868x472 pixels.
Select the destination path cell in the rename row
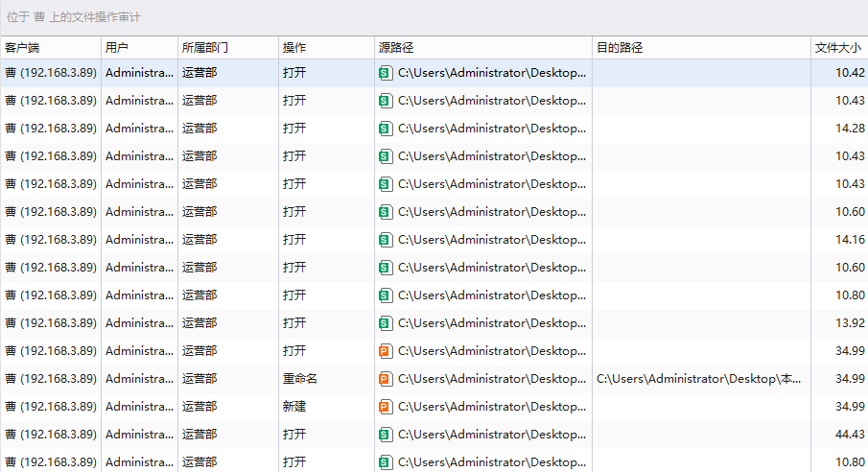click(x=699, y=379)
